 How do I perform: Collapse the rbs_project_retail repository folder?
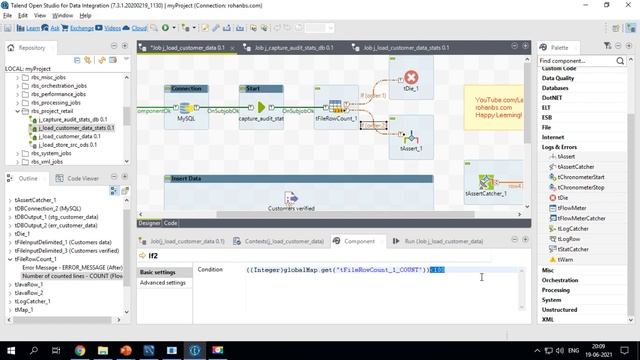(x=18, y=111)
